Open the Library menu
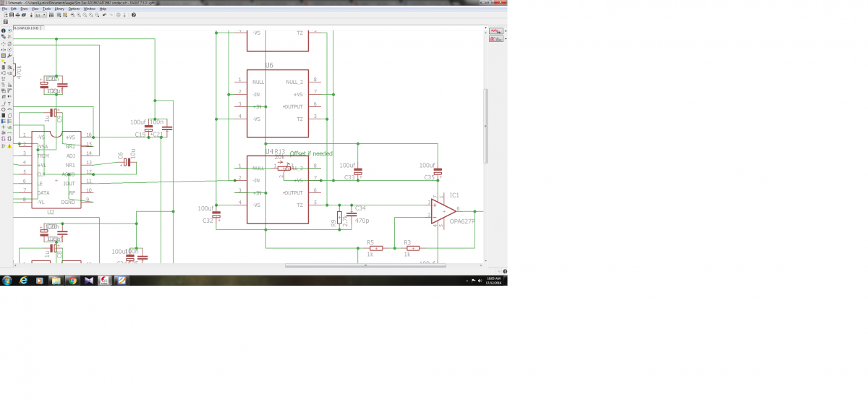 [x=59, y=9]
